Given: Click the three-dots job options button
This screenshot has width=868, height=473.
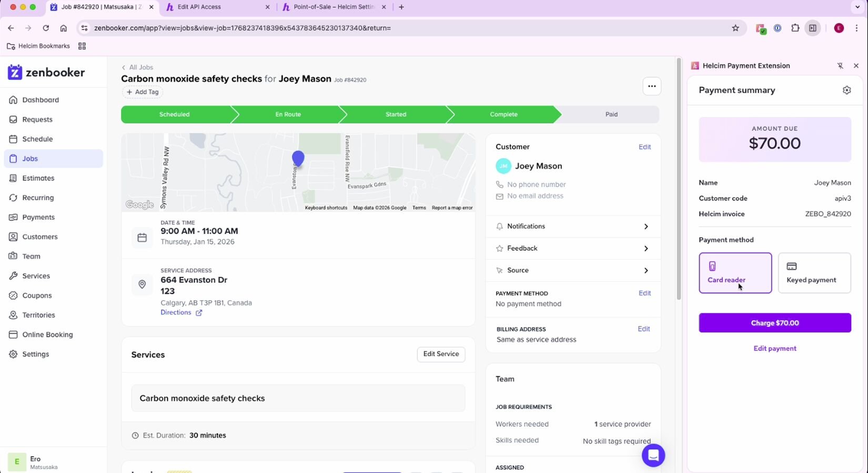Looking at the screenshot, I should [x=652, y=86].
